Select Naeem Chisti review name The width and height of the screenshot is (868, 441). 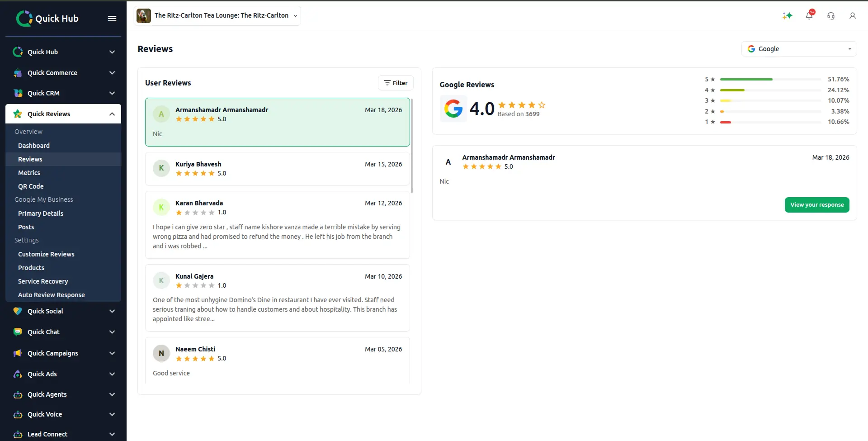[x=195, y=349]
